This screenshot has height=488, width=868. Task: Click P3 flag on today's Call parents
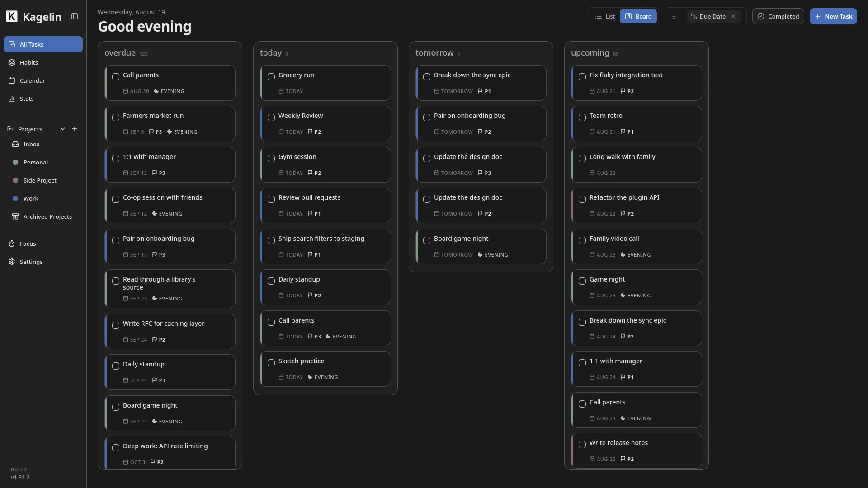314,337
